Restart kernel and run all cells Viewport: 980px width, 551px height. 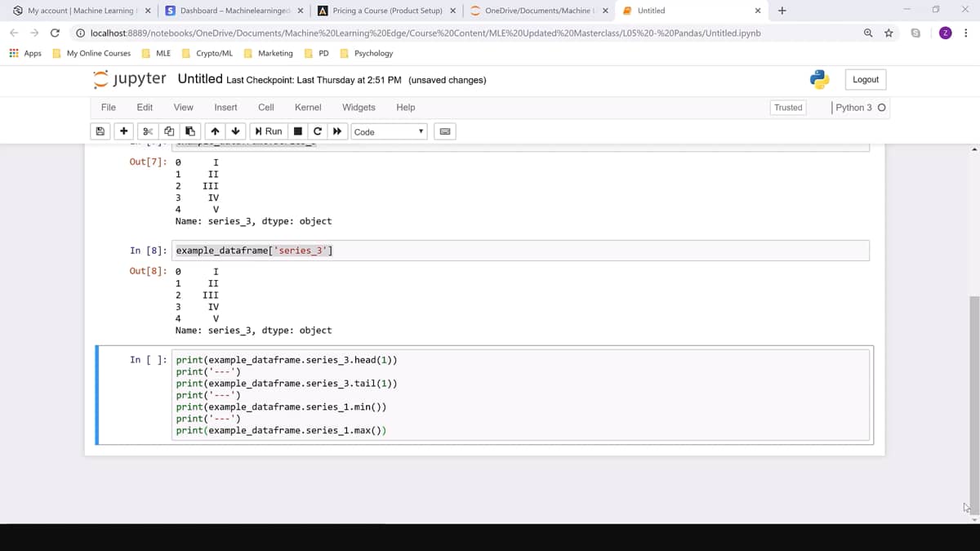tap(337, 131)
